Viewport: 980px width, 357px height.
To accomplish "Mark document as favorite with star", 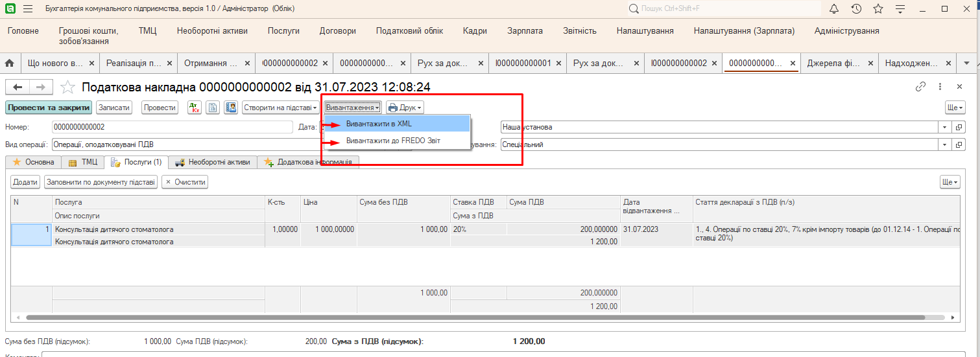I will tap(67, 87).
